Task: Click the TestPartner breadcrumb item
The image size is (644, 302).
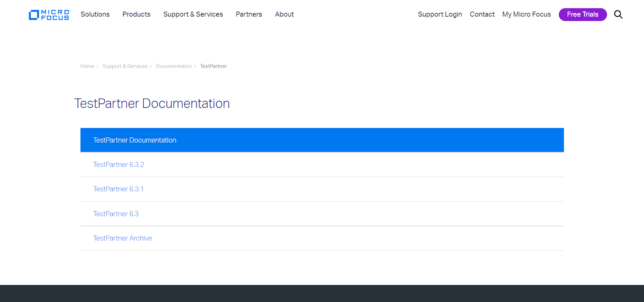Action: pyautogui.click(x=213, y=66)
